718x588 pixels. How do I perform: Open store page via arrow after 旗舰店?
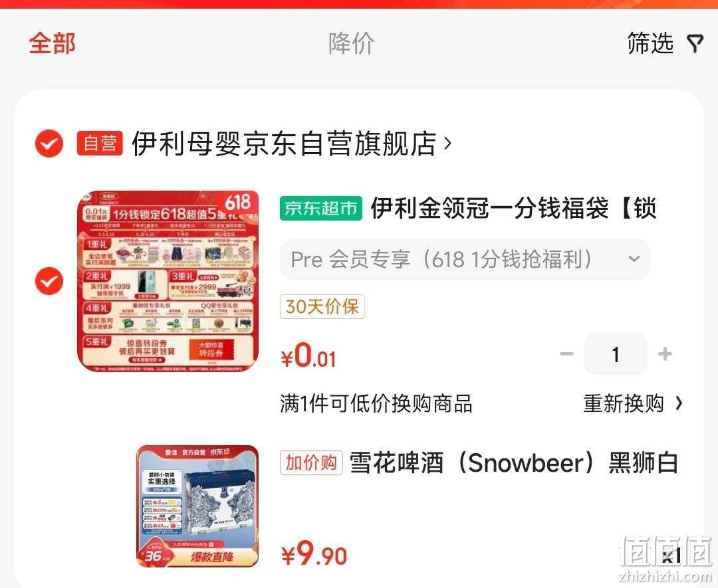pyautogui.click(x=448, y=144)
